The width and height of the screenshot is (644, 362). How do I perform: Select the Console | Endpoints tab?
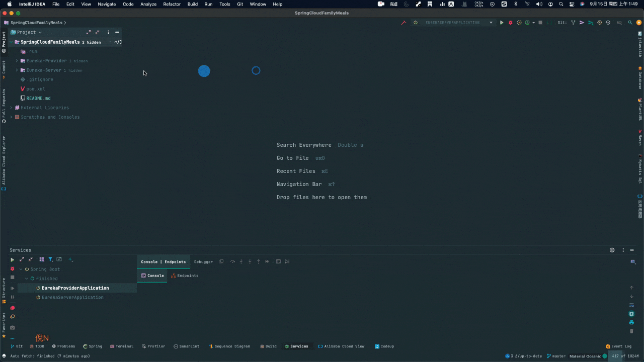pyautogui.click(x=163, y=262)
